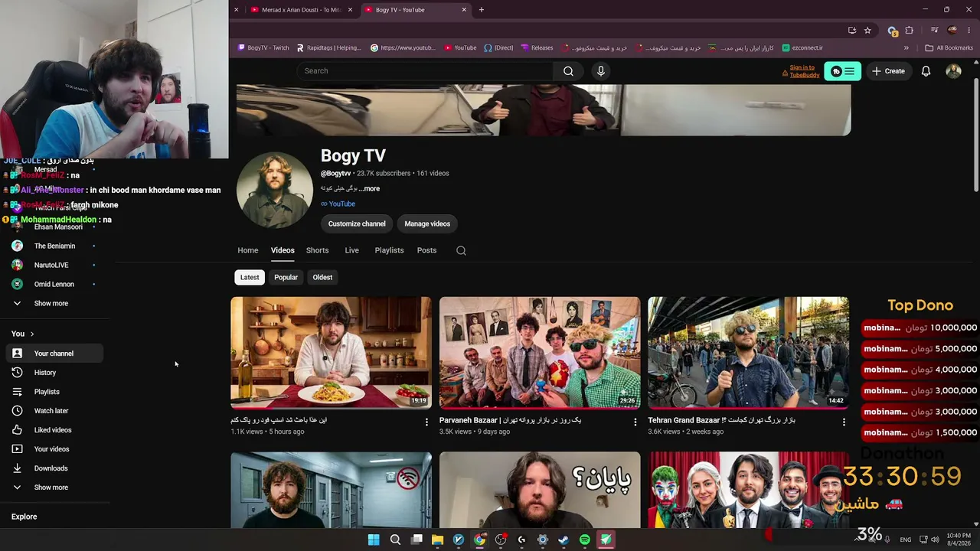Open the new tab plus button
Screen dimensions: 980x551
[482, 10]
